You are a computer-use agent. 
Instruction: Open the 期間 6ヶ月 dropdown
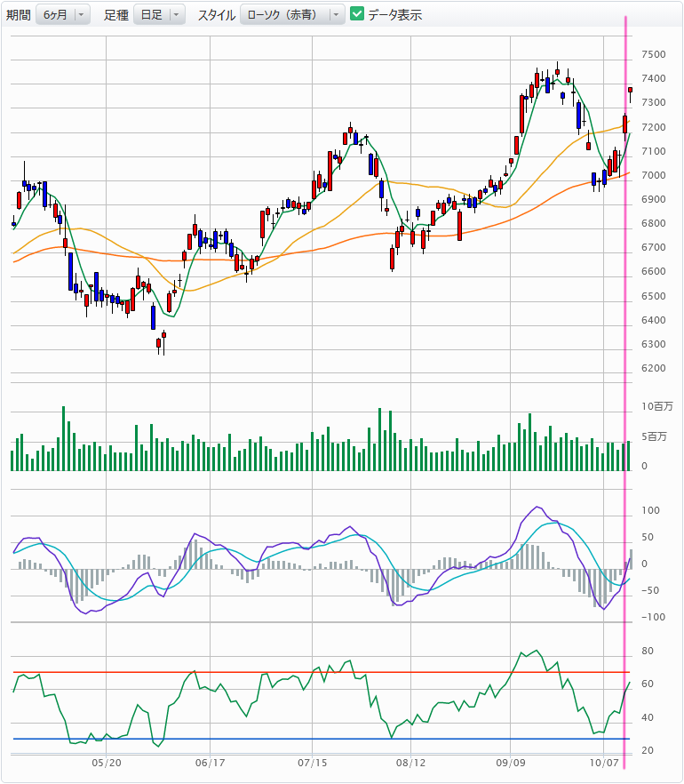pyautogui.click(x=63, y=15)
